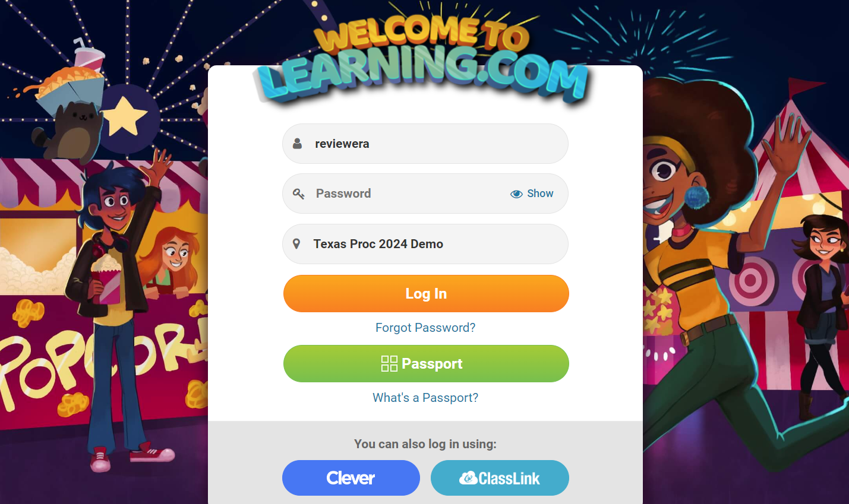Click the cloud icon on ClassLink button
The image size is (849, 504).
468,478
